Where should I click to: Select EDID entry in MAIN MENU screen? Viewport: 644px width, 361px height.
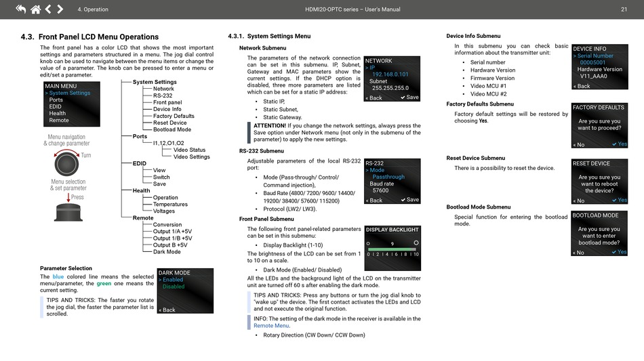click(x=56, y=106)
